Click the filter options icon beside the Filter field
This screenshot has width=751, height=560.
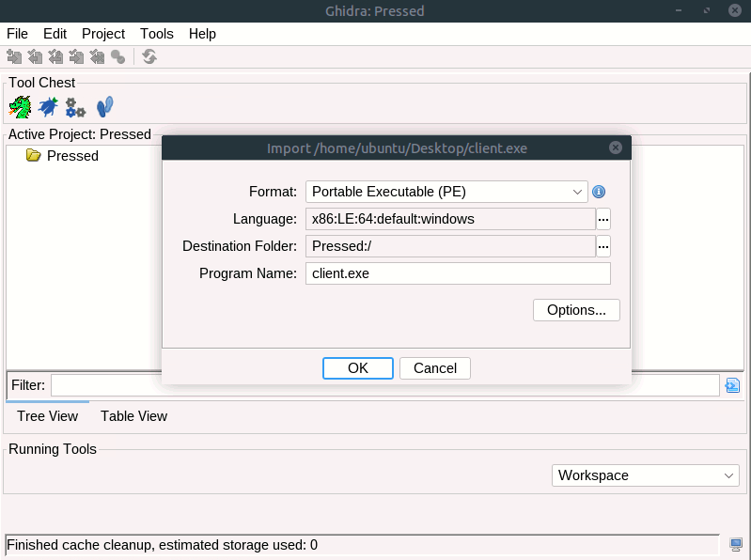733,385
